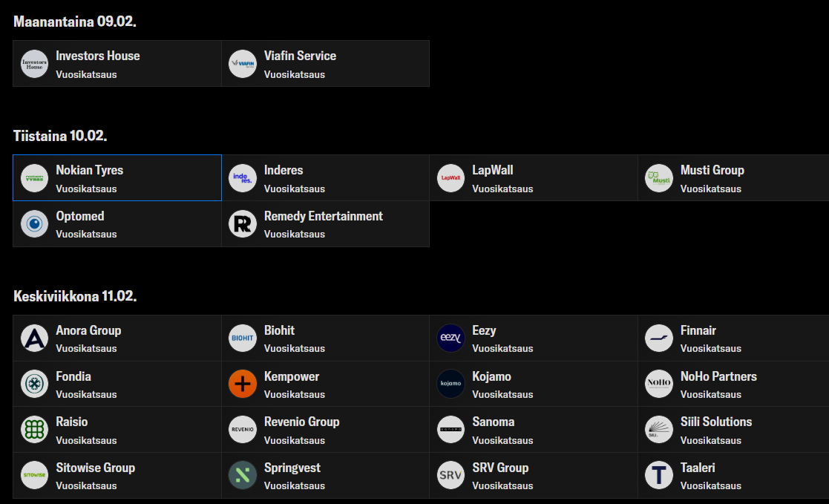Click the Investors House logo icon
This screenshot has height=504, width=829.
(x=34, y=64)
